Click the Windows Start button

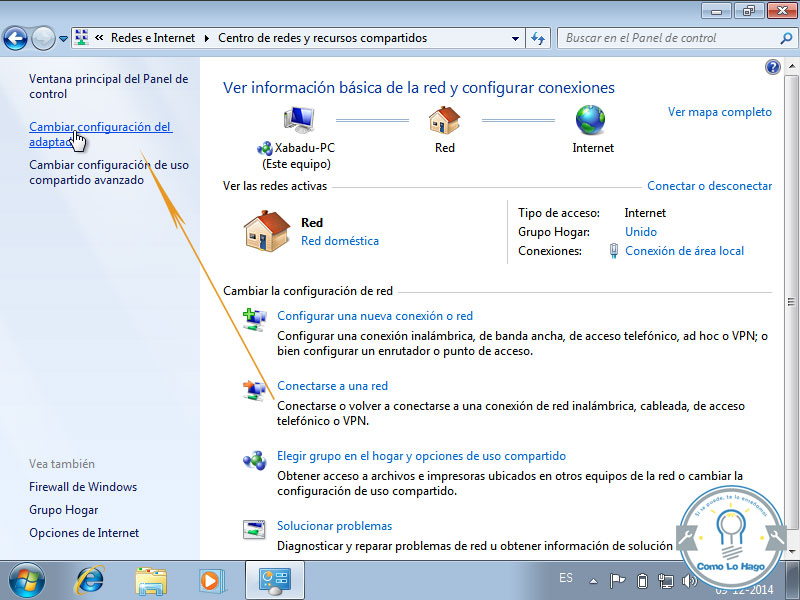pyautogui.click(x=27, y=579)
